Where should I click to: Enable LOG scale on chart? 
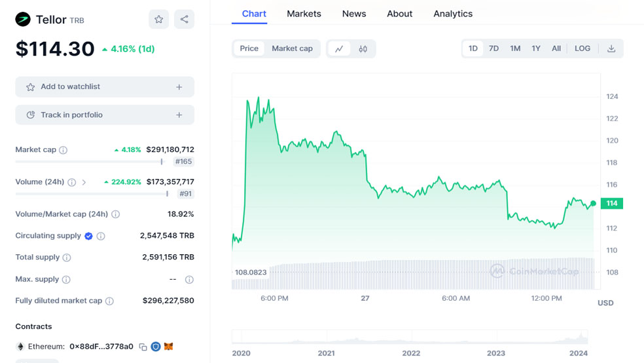582,48
